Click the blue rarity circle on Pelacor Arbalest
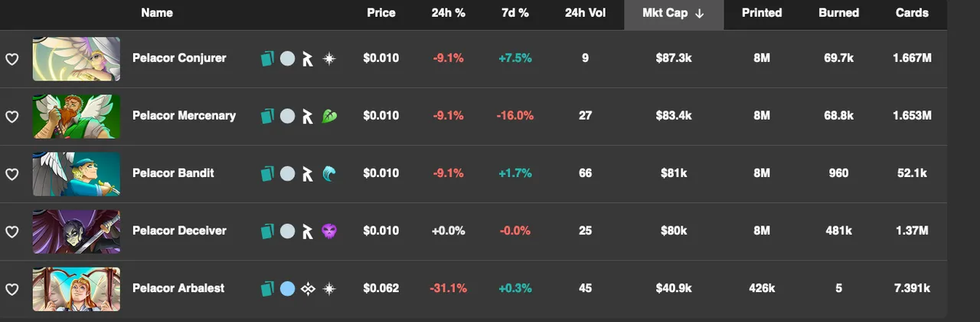Screen dimensions: 980x322 [x=287, y=288]
